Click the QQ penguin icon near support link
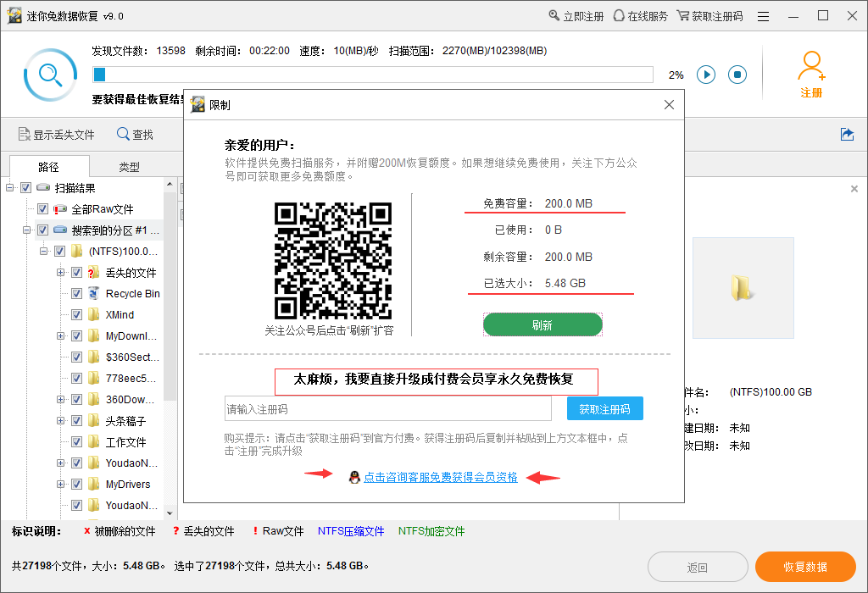Screen dimensions: 868x593 (x=354, y=477)
